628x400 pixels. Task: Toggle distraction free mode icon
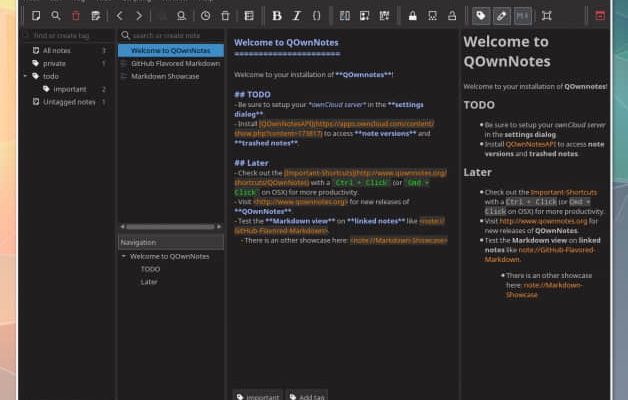click(547, 16)
